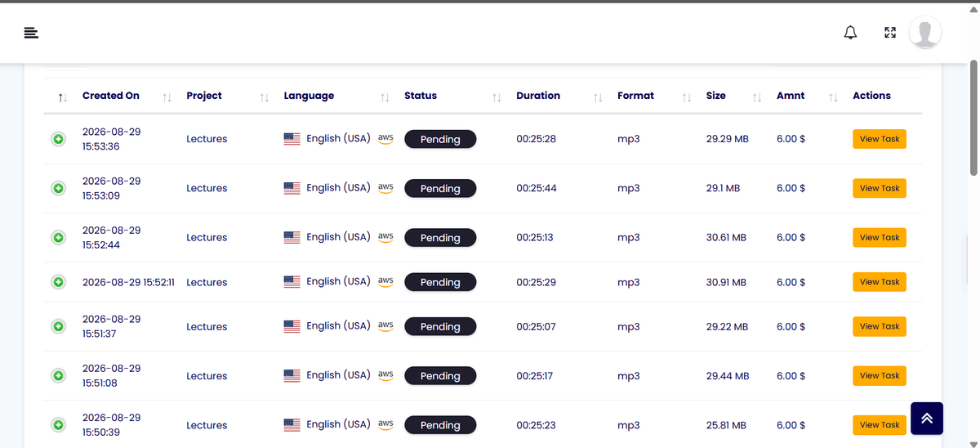View Task for the 30.91 MB file
The height and width of the screenshot is (448, 980).
pos(880,282)
